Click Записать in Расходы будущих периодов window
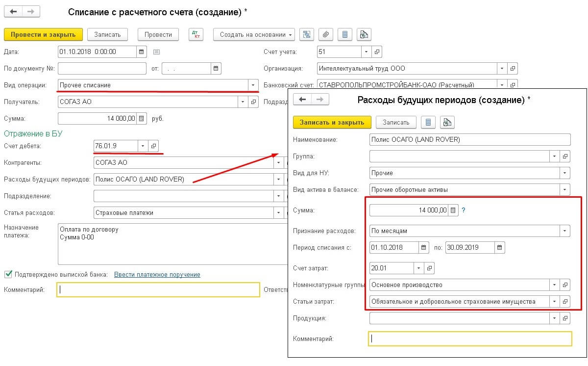Viewport: 588px width, 366px height. tap(396, 122)
